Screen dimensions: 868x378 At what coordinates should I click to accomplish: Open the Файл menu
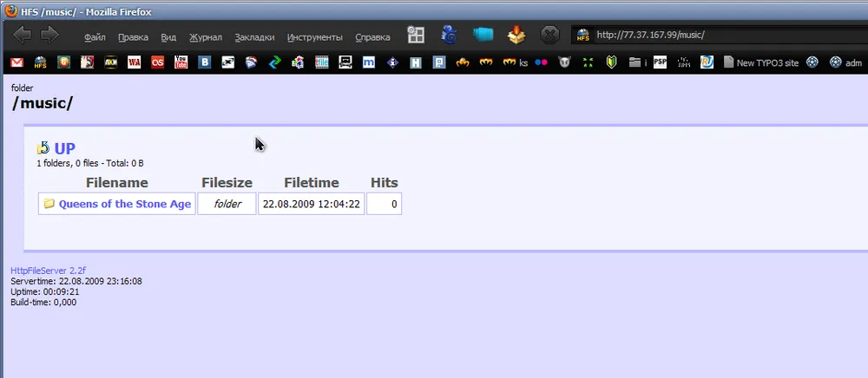pyautogui.click(x=95, y=37)
